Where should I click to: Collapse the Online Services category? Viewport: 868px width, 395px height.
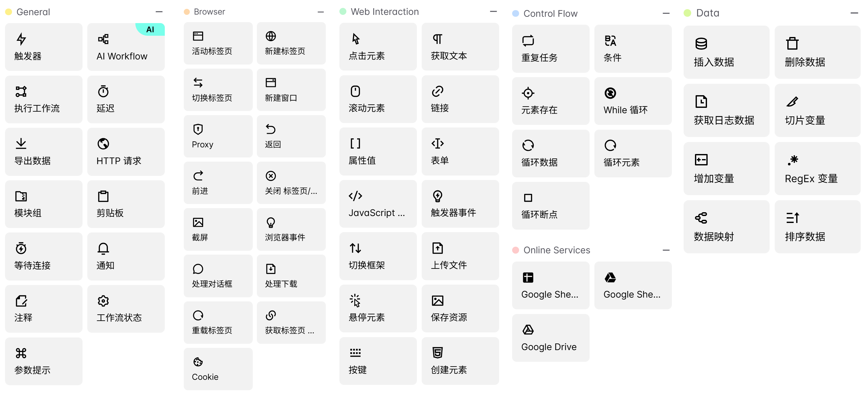[x=666, y=250]
